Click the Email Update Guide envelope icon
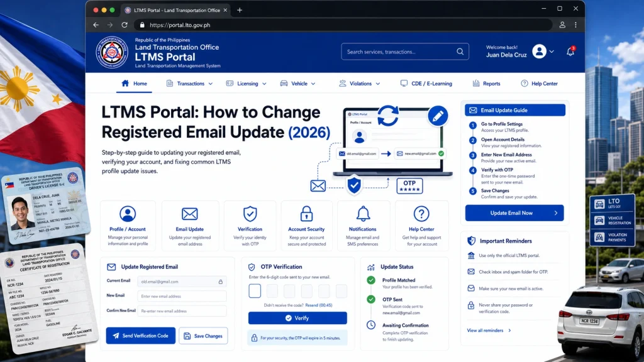Viewport: 644px width, 362px height. 473,111
